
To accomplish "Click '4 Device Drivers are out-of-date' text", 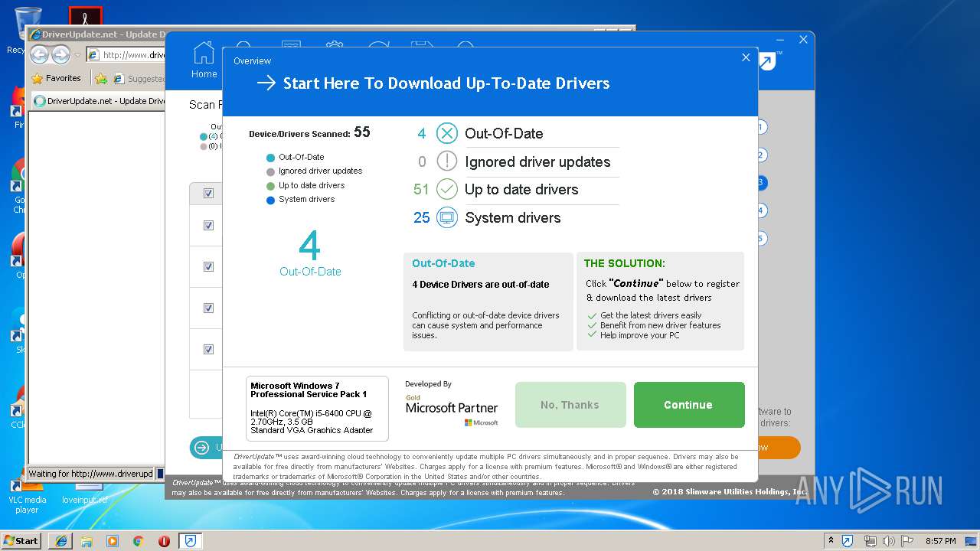I will pyautogui.click(x=481, y=284).
